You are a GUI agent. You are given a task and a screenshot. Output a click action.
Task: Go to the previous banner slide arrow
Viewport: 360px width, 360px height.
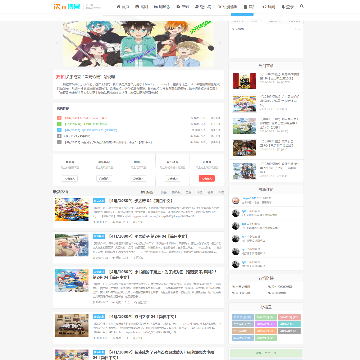pos(56,43)
